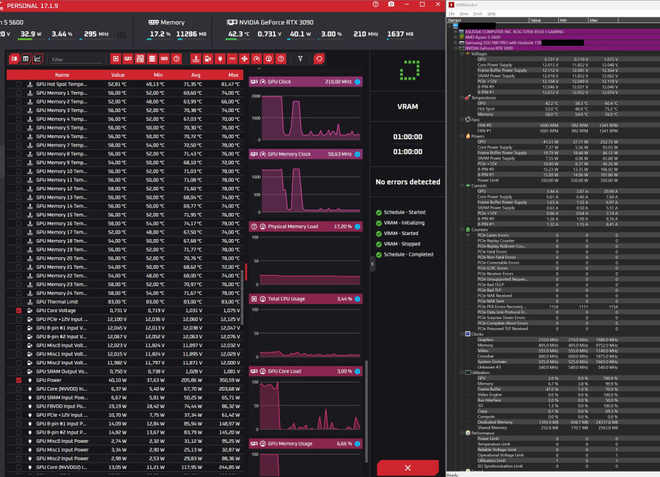Toggle the stacked-bars storage filter icon
Screen dimensions: 660x477
(x=152, y=59)
